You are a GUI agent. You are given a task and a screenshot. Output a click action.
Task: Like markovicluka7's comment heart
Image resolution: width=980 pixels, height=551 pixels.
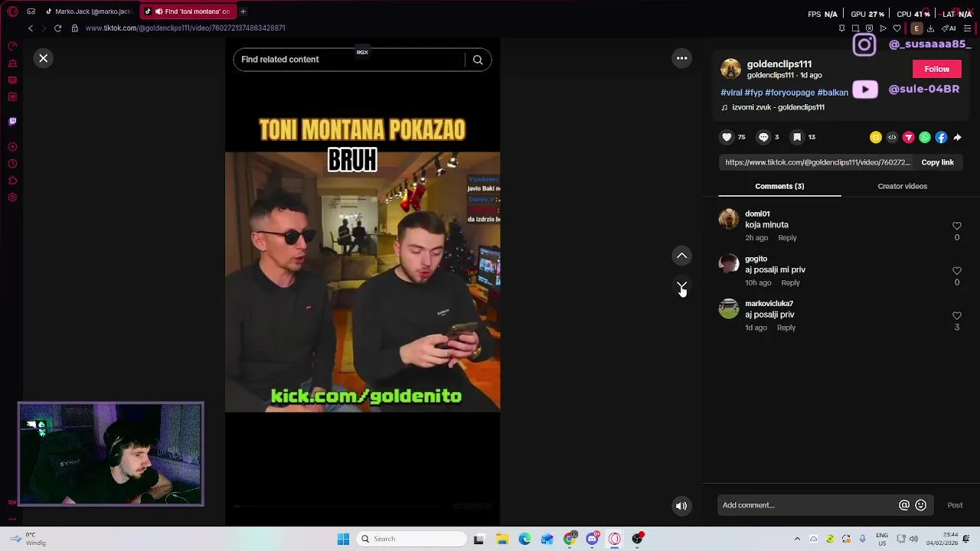(x=956, y=315)
